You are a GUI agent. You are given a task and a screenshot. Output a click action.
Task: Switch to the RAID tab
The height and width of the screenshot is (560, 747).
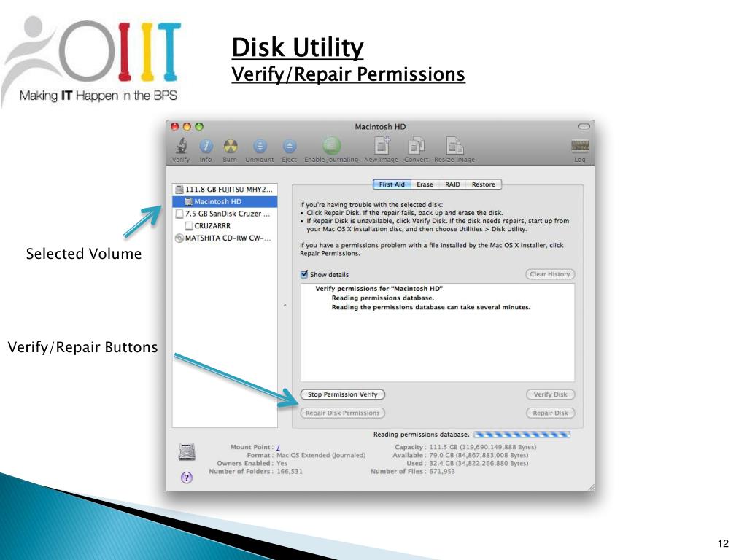[452, 184]
